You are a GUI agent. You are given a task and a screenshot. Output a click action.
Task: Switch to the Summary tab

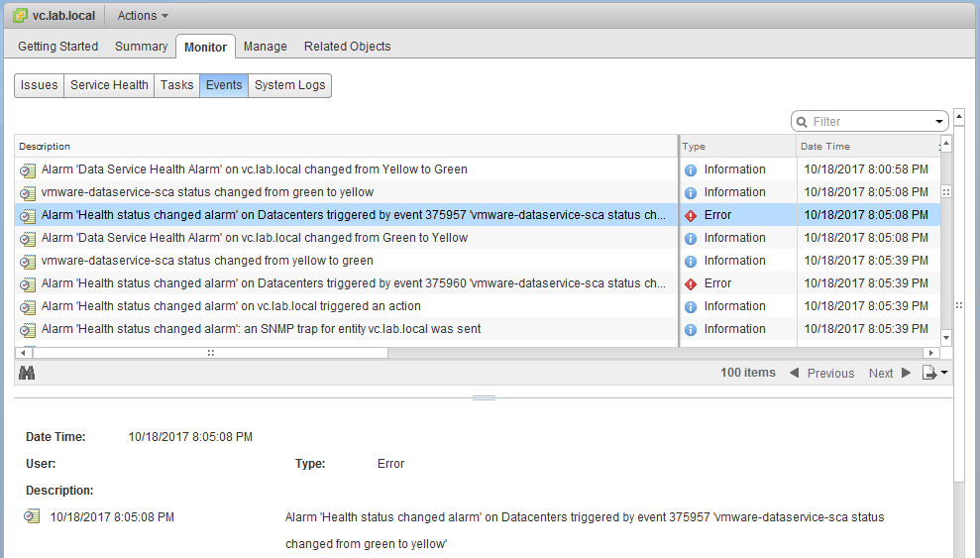pyautogui.click(x=141, y=47)
